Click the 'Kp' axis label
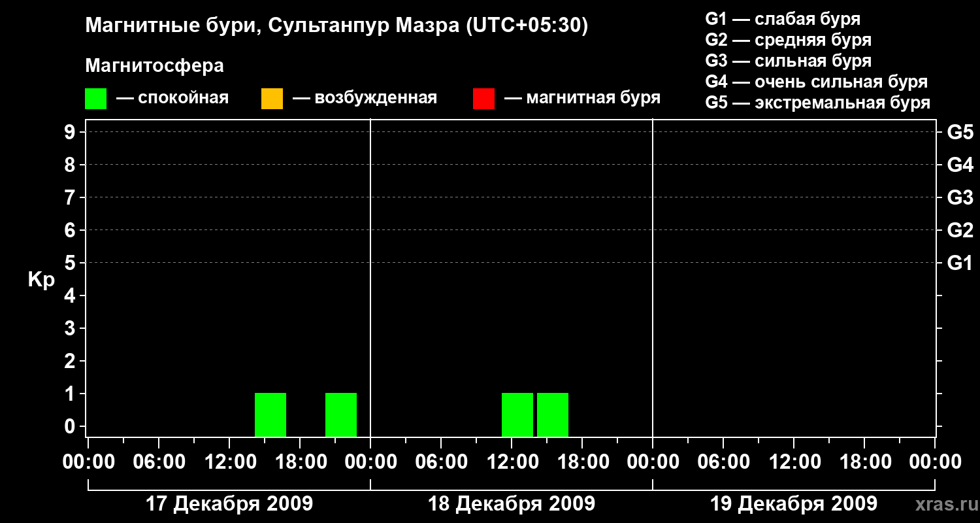Viewport: 980px width, 523px height. tap(41, 280)
